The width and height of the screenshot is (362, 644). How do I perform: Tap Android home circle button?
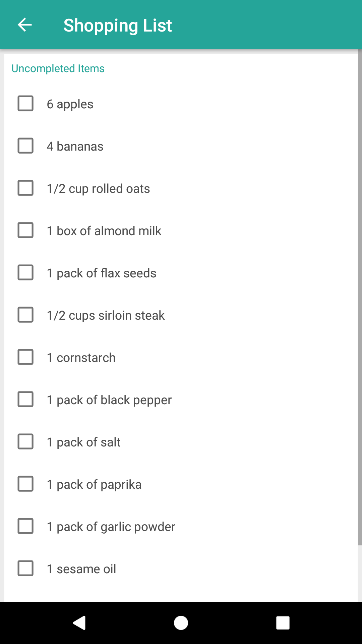181,623
